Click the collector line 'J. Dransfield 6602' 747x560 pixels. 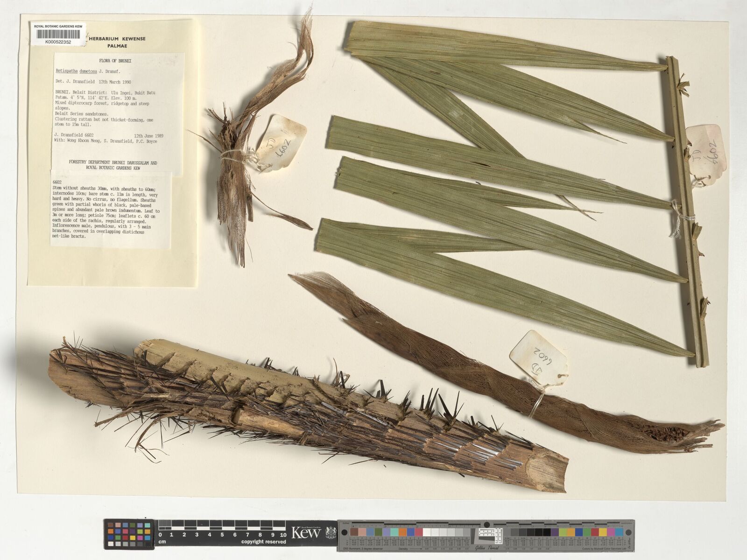point(74,136)
